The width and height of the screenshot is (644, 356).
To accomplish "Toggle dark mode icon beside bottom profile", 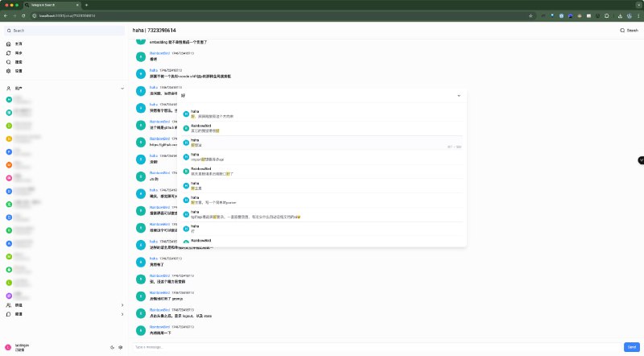I will pos(112,347).
